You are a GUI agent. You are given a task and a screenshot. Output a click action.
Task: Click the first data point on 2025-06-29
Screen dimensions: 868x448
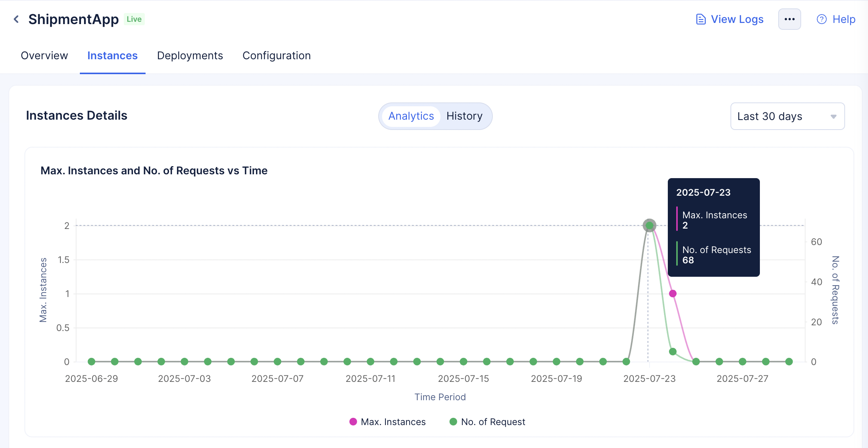[91, 362]
